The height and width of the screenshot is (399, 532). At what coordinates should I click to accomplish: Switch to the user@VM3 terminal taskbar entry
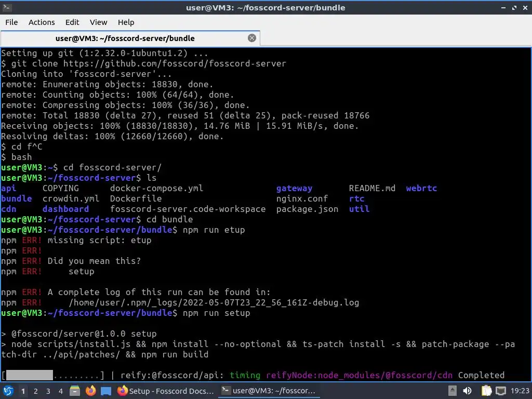[x=269, y=391]
